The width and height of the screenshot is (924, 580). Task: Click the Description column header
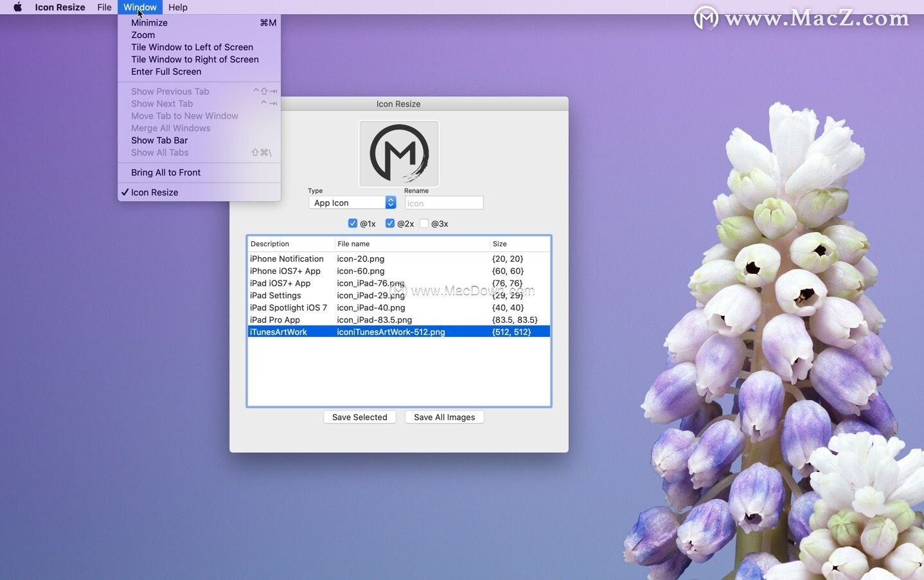pos(291,244)
